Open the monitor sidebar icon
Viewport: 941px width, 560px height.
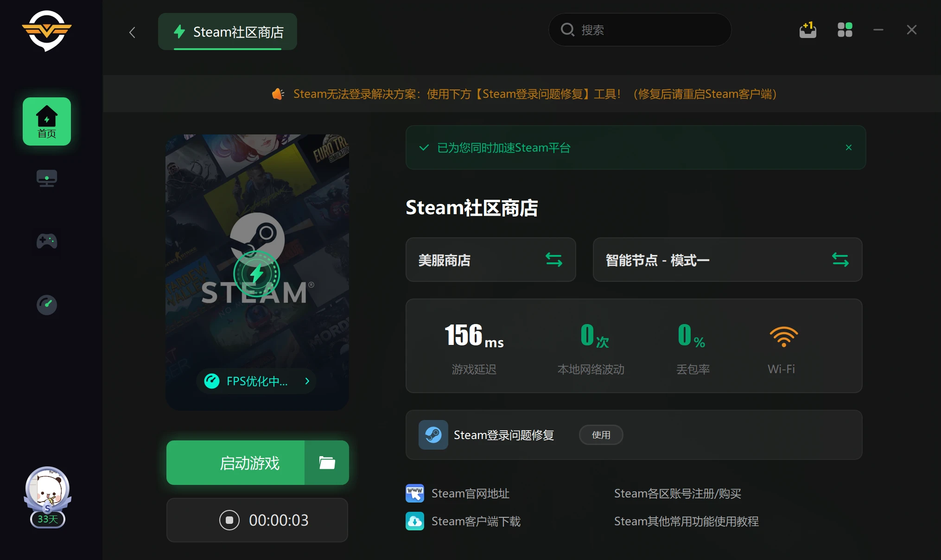tap(47, 178)
